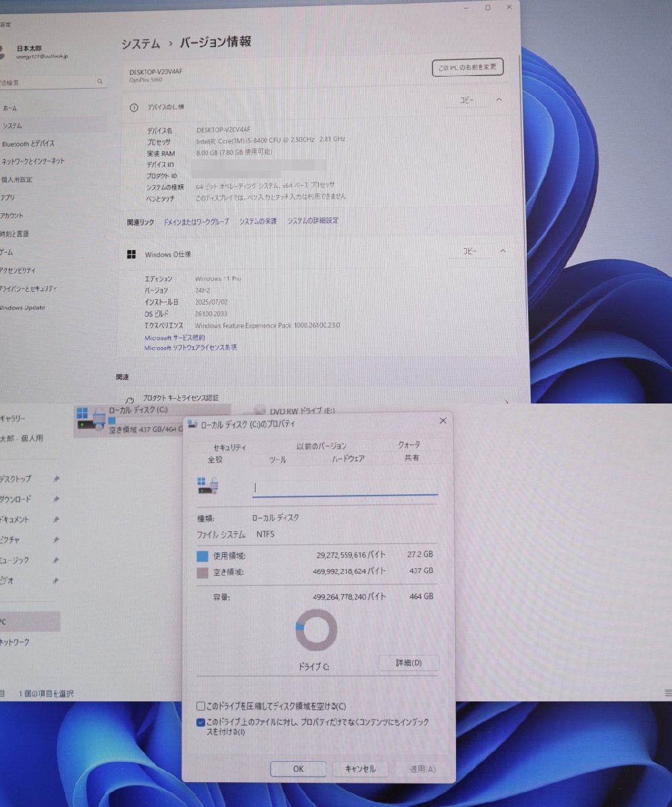Click the key icon beside プロダクト キーとライセンス認証
Viewport: 672px width, 807px height.
coord(130,399)
